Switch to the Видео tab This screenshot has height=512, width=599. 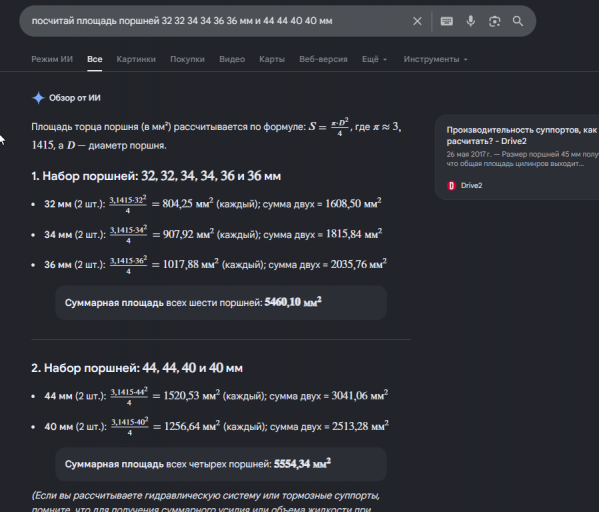tap(232, 59)
